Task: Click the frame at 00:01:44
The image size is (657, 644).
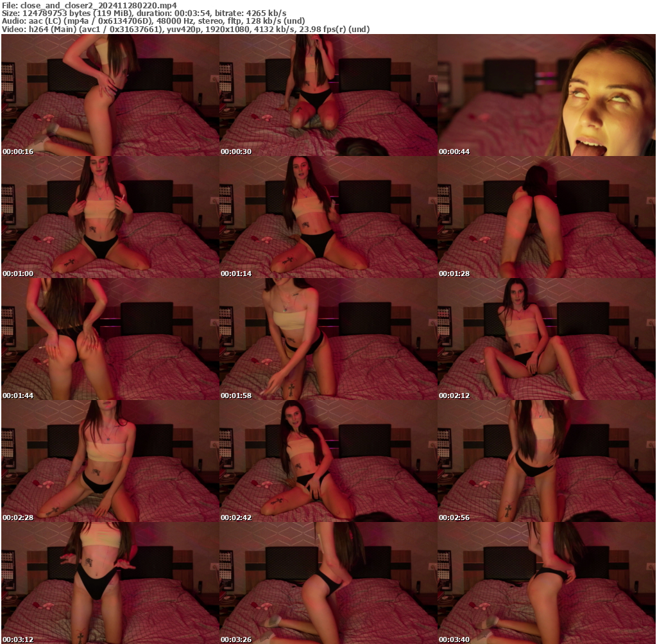Action: click(x=109, y=340)
